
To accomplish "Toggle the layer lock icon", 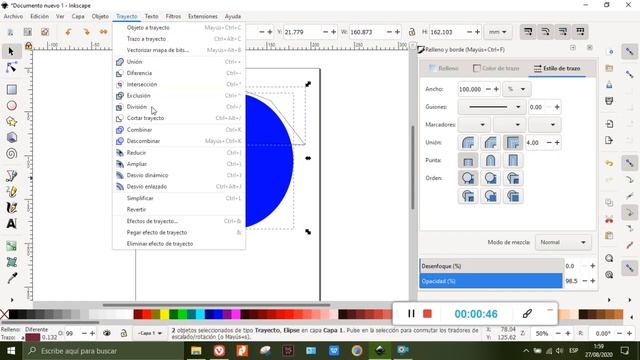I will [x=124, y=333].
